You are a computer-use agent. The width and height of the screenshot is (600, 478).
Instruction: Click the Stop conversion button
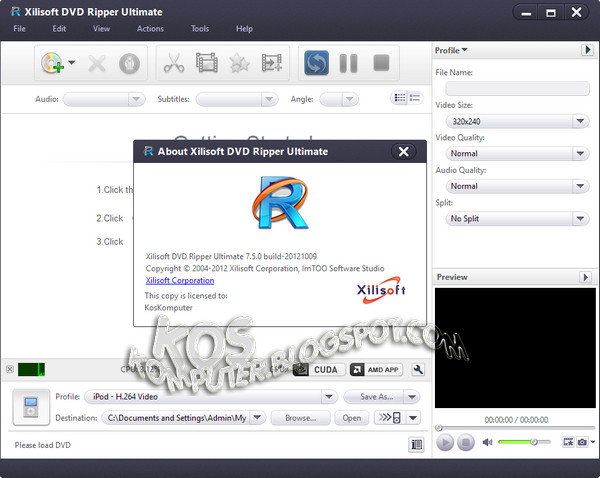point(381,63)
